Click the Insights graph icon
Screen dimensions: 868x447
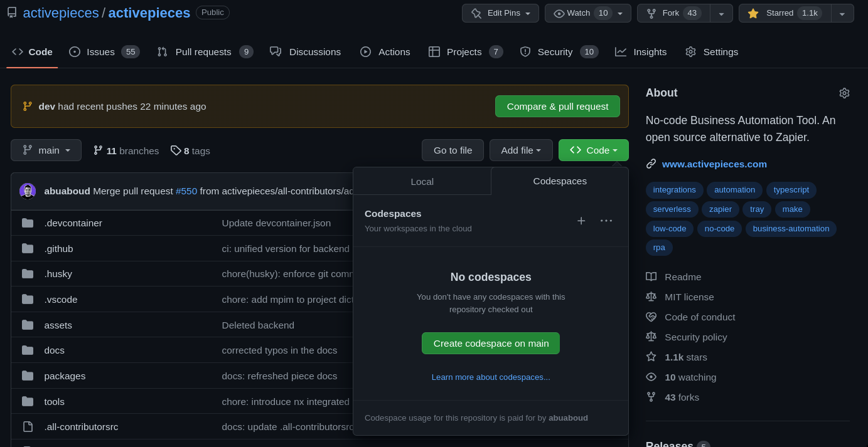coord(621,52)
